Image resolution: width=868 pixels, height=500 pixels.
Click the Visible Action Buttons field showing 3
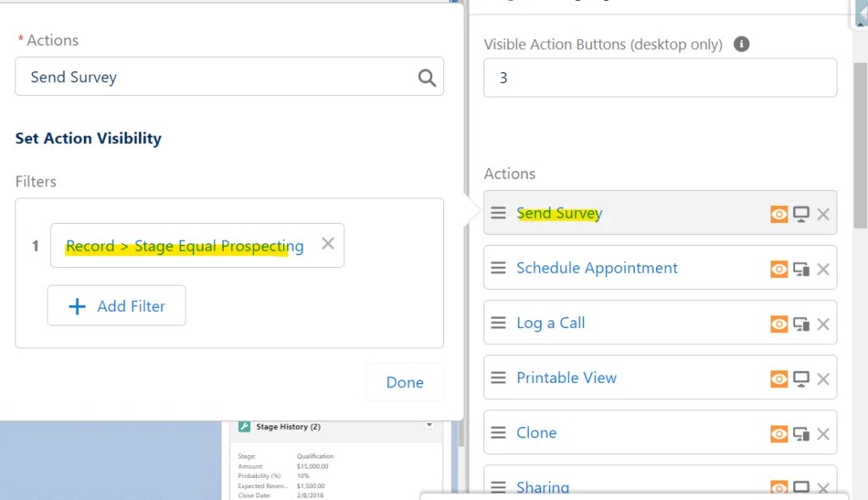(x=659, y=77)
